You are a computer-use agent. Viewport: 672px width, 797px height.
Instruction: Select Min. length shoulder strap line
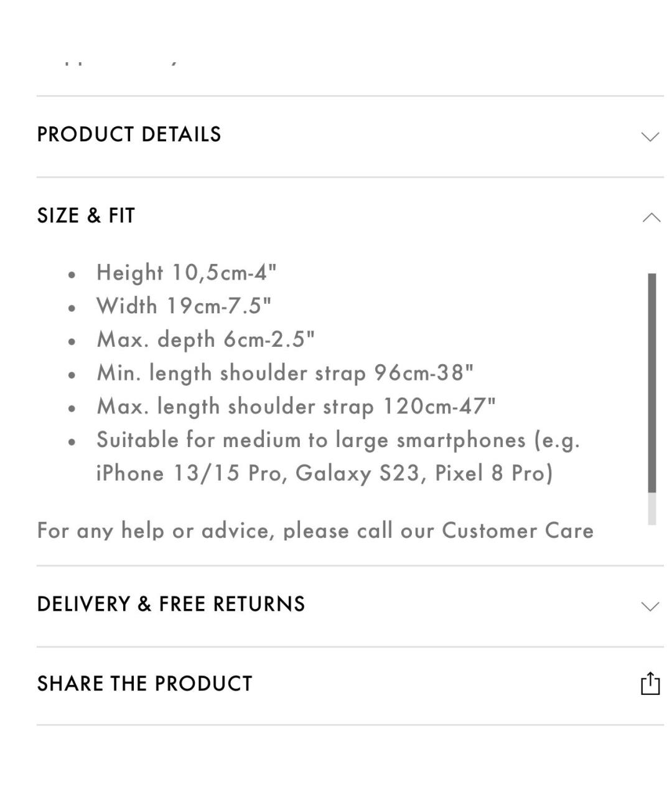click(285, 373)
